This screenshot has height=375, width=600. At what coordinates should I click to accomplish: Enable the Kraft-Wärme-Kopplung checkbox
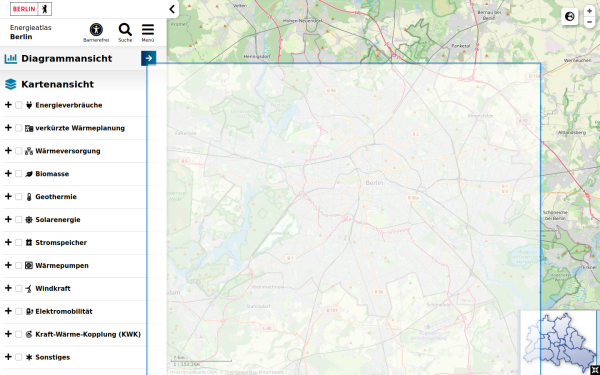pyautogui.click(x=18, y=334)
